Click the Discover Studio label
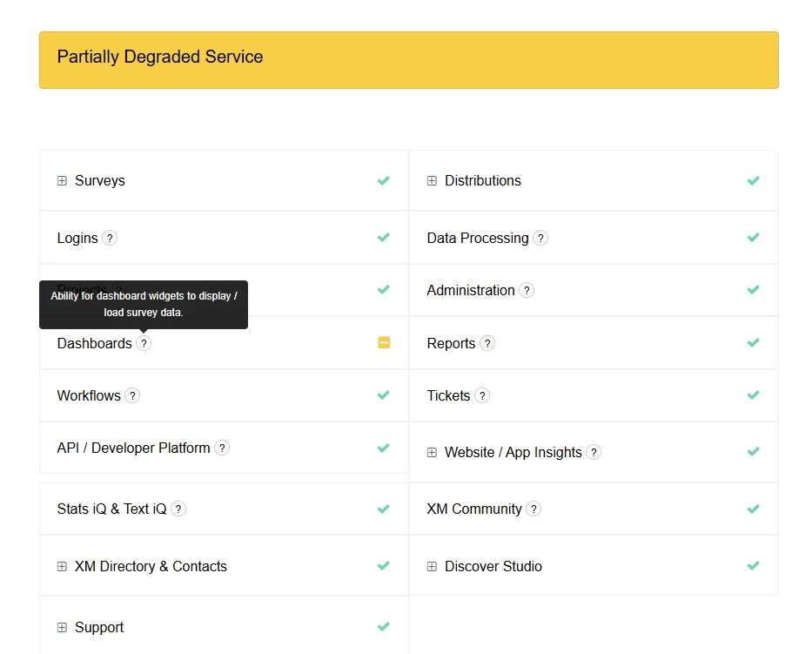812x654 pixels. click(493, 566)
